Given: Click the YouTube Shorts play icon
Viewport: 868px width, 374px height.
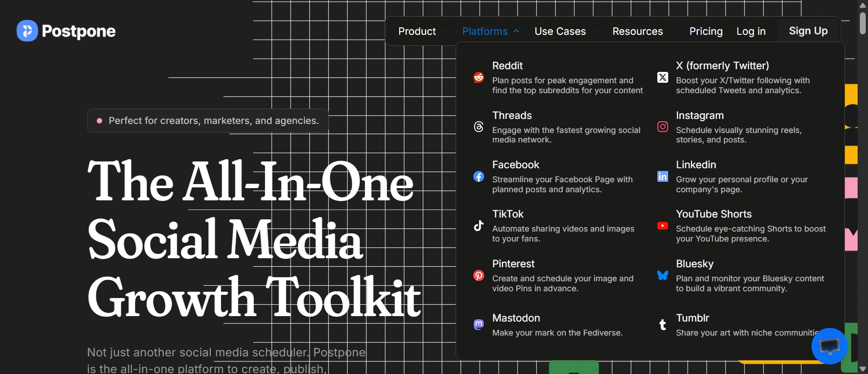Looking at the screenshot, I should tap(663, 226).
